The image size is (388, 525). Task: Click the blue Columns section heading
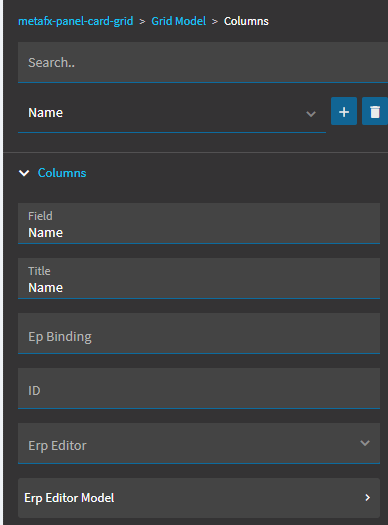(x=62, y=173)
